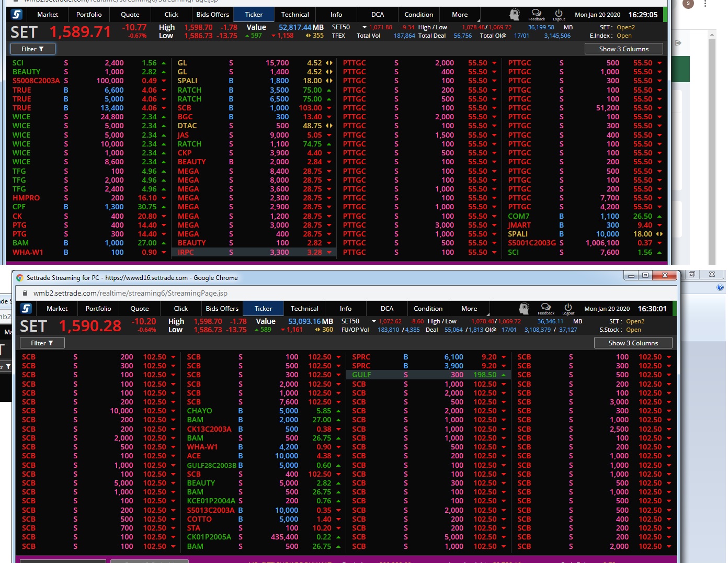Select the Ticker tab in top window
Screen dimensions: 728x563
[x=254, y=15]
